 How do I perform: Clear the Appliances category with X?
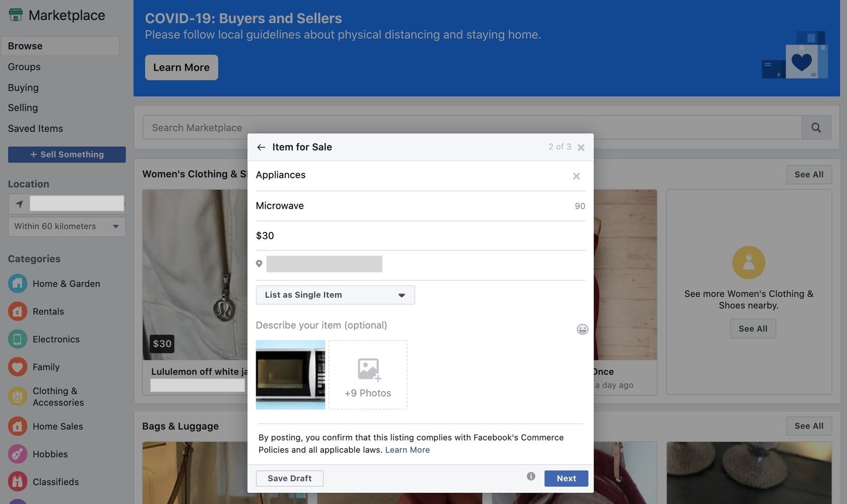[x=576, y=176]
